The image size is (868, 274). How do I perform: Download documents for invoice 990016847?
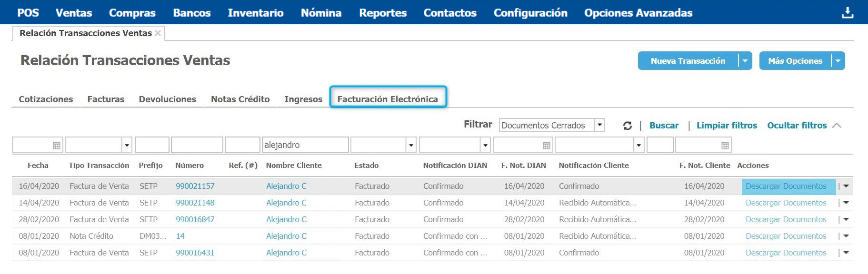(x=786, y=219)
